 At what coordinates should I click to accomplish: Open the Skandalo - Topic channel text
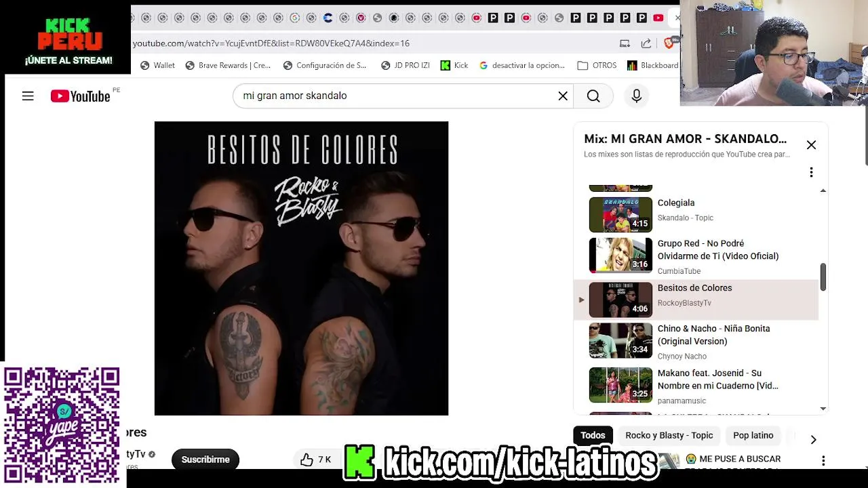(x=685, y=218)
